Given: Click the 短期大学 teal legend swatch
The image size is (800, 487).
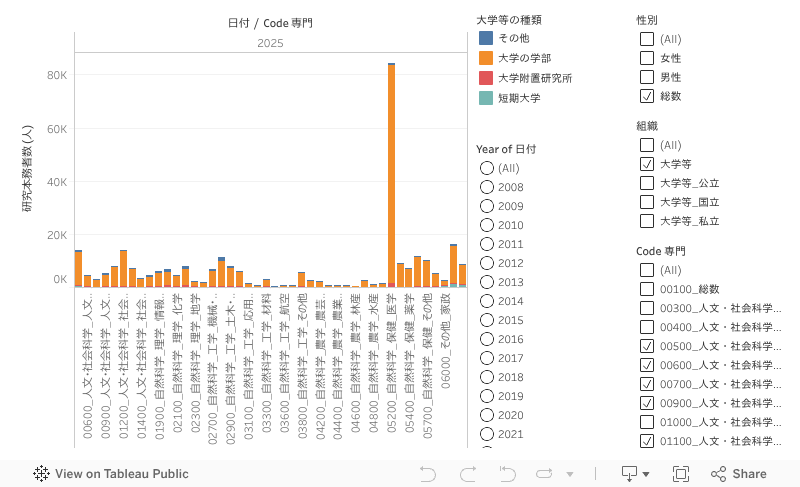Looking at the screenshot, I should pyautogui.click(x=485, y=98).
